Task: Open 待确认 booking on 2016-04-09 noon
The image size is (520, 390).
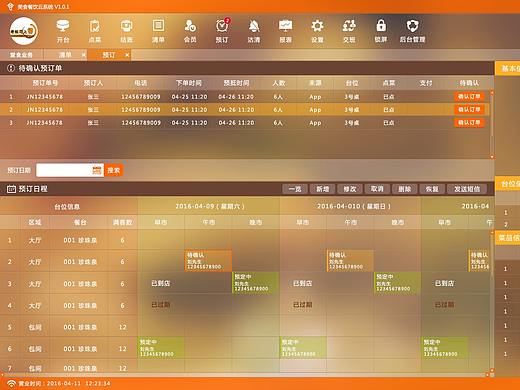Action: [x=208, y=261]
